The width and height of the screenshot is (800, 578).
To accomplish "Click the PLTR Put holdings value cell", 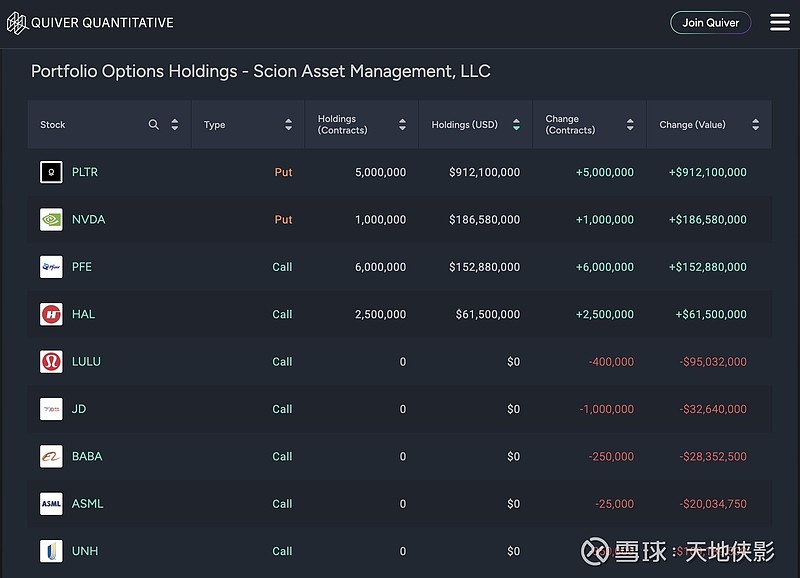I will 484,172.
